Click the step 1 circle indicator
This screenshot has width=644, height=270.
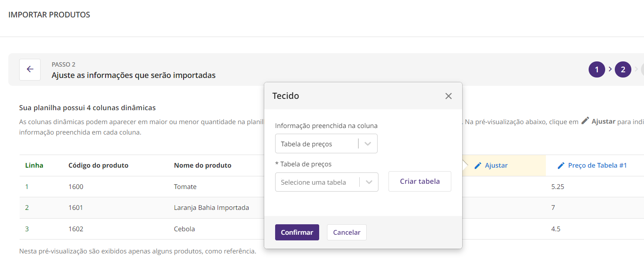pos(596,69)
